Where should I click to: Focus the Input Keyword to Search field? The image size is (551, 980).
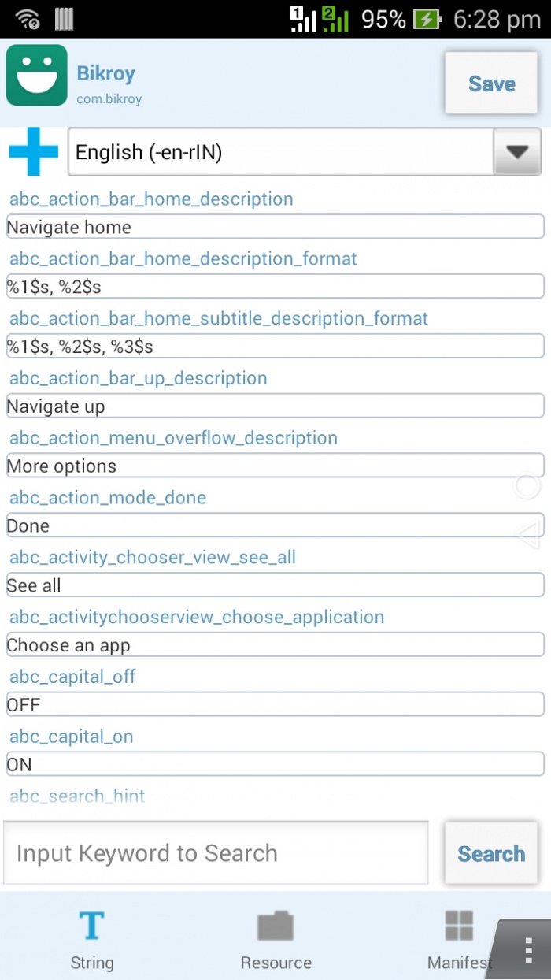[216, 853]
